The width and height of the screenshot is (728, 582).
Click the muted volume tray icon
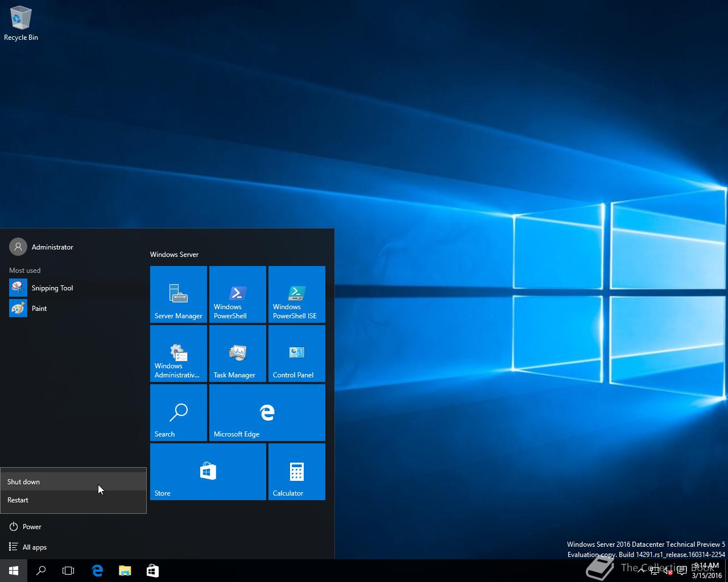pos(668,571)
